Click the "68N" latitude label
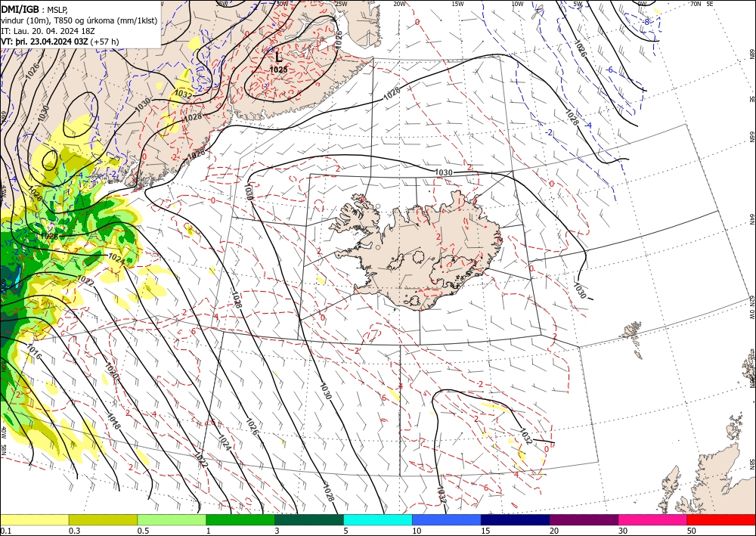The height and width of the screenshot is (536, 756). click(x=751, y=54)
